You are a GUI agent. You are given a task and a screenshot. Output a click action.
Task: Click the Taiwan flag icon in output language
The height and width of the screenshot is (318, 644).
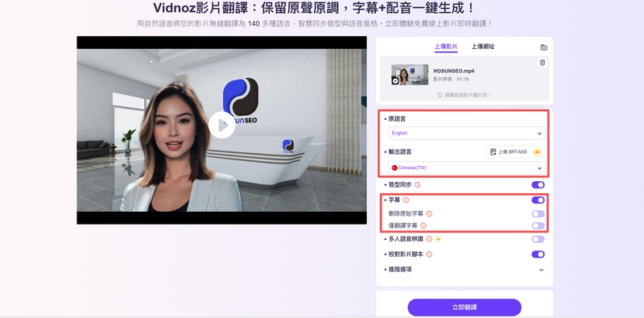point(394,167)
